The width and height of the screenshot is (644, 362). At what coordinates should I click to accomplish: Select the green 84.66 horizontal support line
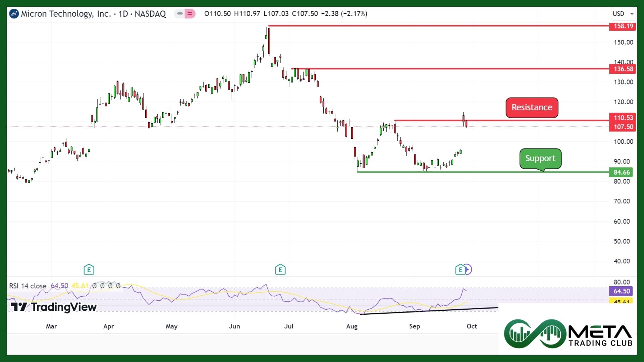point(483,172)
